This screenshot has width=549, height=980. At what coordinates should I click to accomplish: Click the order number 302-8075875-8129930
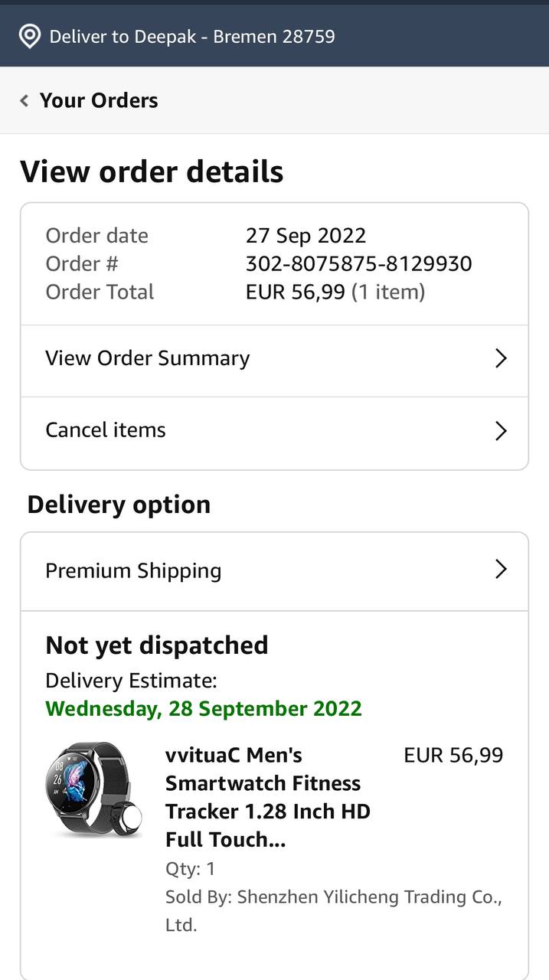pyautogui.click(x=358, y=263)
